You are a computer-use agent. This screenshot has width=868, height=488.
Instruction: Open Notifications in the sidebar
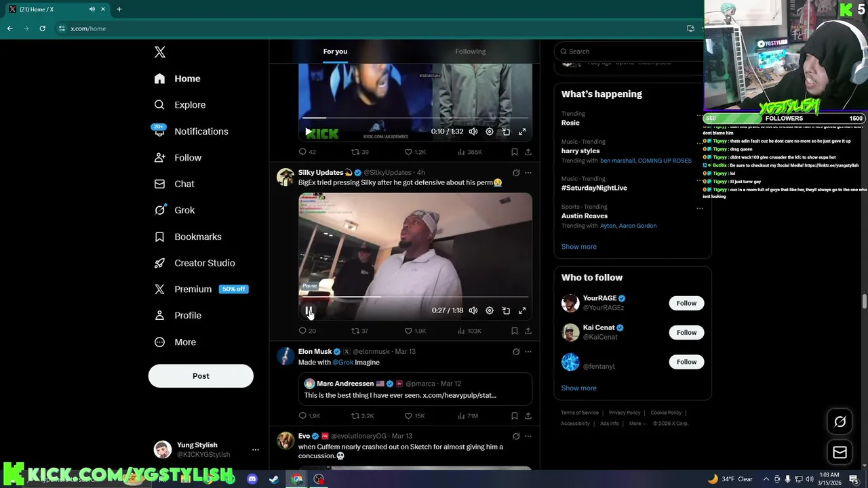[x=191, y=131]
